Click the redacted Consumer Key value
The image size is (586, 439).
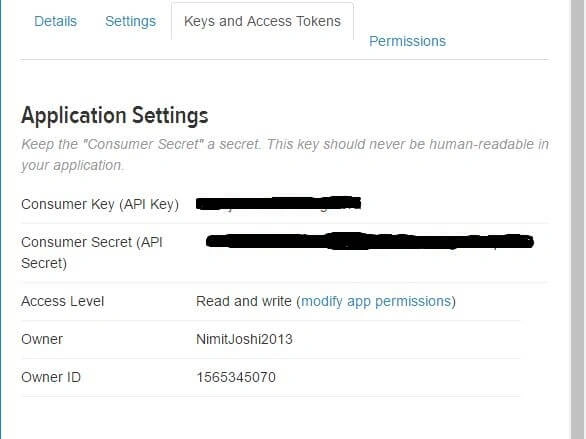point(278,204)
